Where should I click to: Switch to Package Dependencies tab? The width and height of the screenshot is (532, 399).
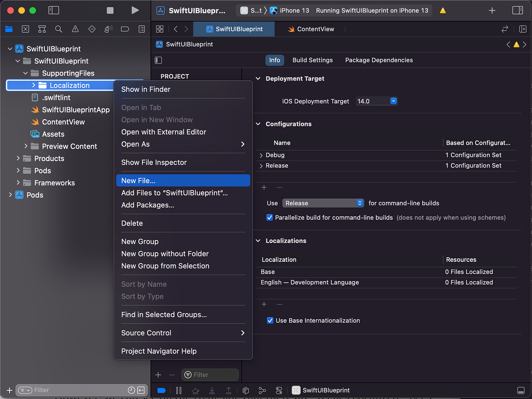coord(379,60)
